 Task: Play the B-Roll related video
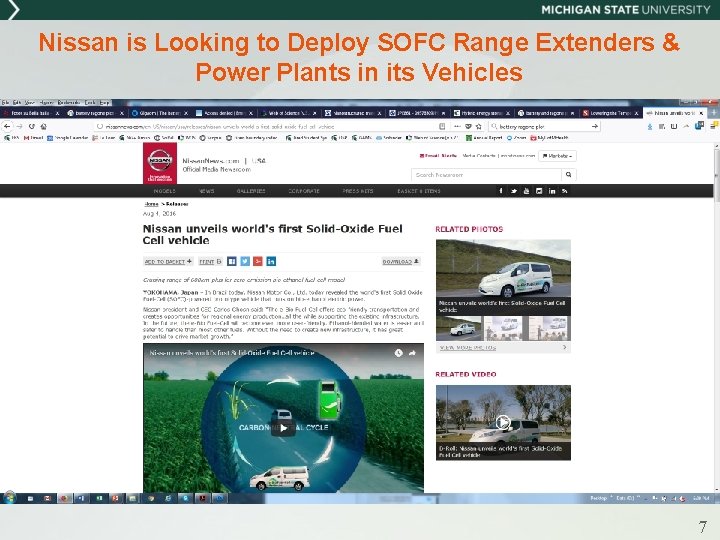point(503,422)
